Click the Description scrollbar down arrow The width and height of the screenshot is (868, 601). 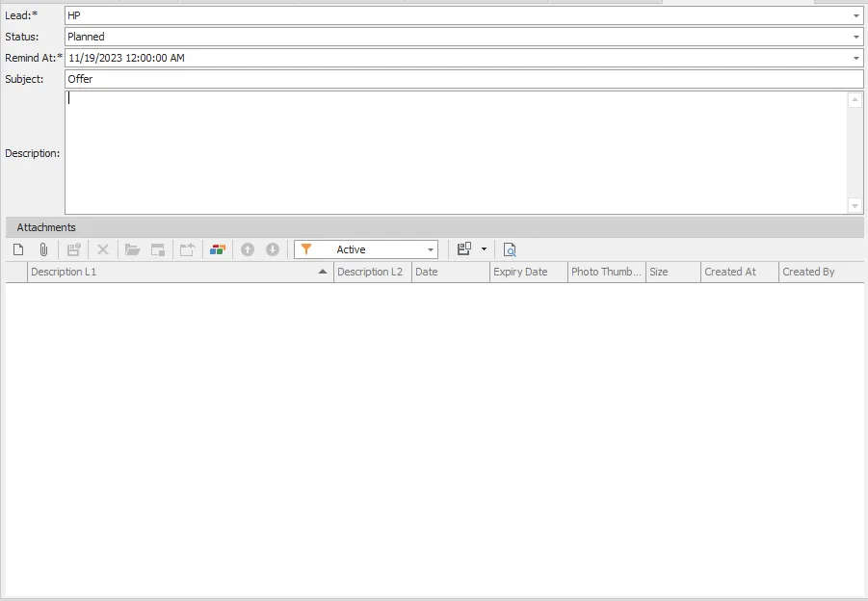(x=855, y=205)
